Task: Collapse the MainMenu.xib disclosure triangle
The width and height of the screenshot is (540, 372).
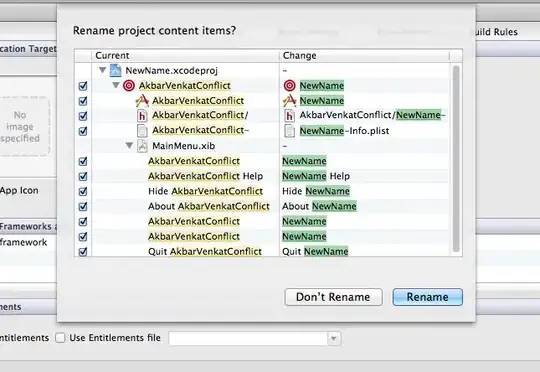Action: [x=129, y=145]
